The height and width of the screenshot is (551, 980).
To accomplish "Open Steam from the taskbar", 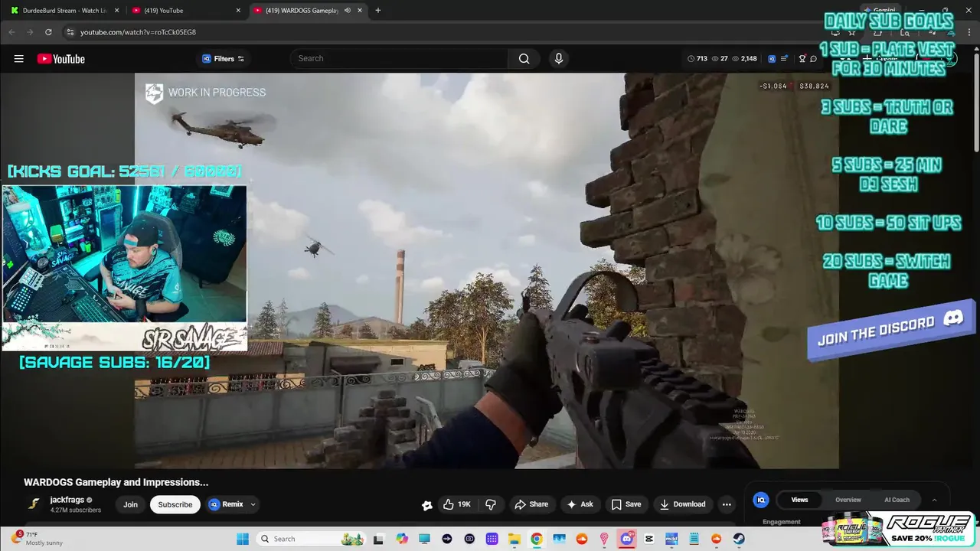I will pyautogui.click(x=739, y=539).
